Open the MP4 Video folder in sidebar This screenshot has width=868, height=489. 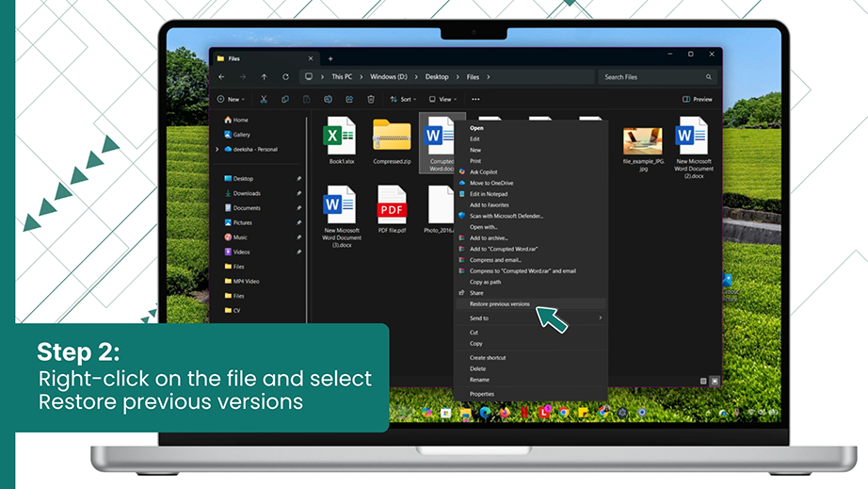242,282
